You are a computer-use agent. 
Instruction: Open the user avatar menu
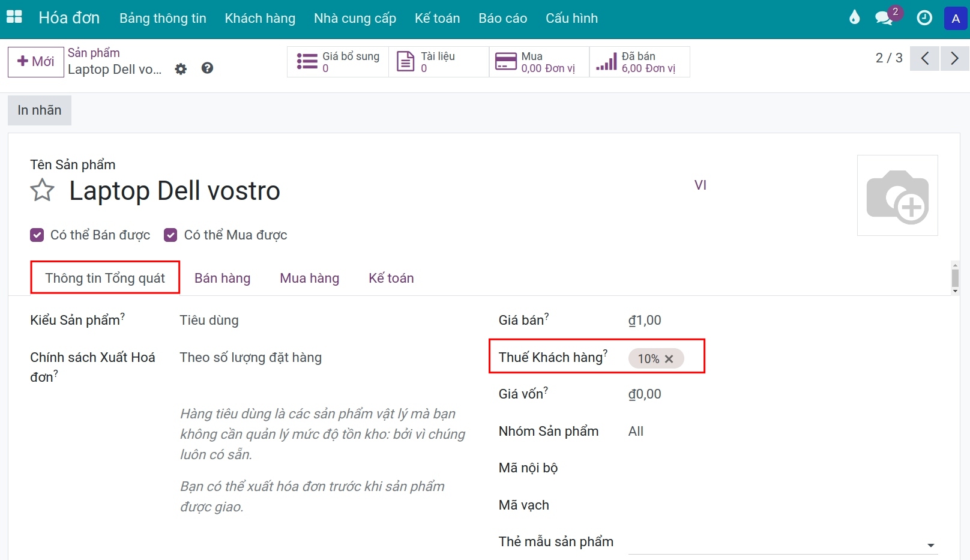pos(956,19)
